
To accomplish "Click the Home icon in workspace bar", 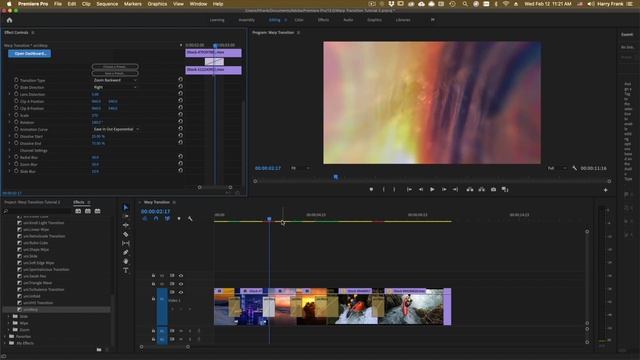I will (x=9, y=20).
